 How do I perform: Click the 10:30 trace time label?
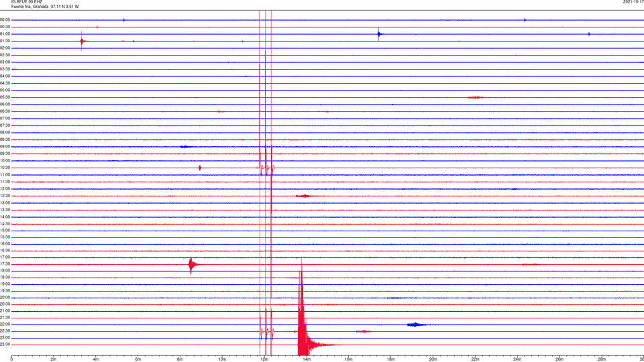(x=5, y=168)
